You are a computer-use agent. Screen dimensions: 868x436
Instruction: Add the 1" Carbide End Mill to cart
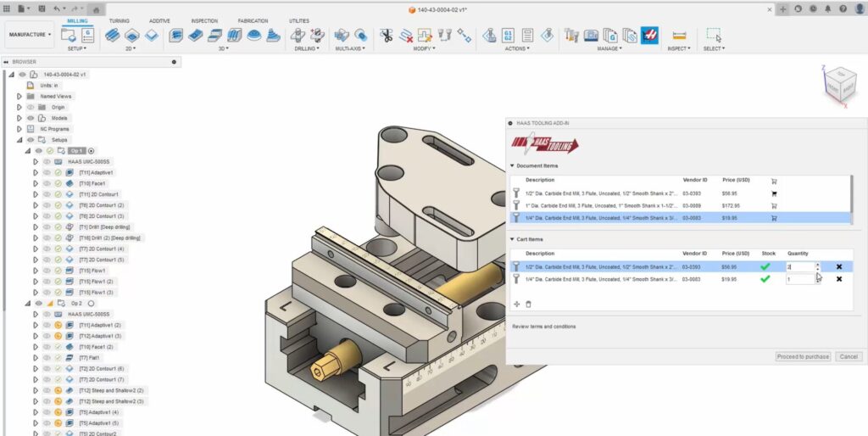tap(774, 205)
